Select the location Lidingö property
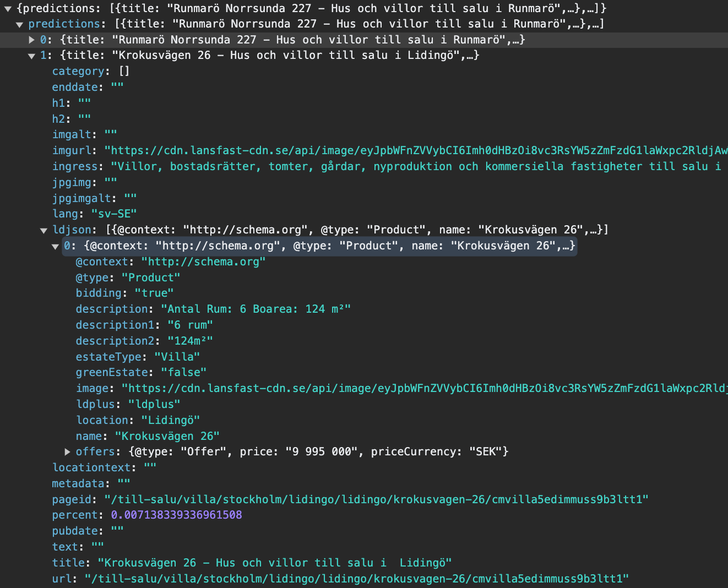The height and width of the screenshot is (588, 728). [x=138, y=420]
